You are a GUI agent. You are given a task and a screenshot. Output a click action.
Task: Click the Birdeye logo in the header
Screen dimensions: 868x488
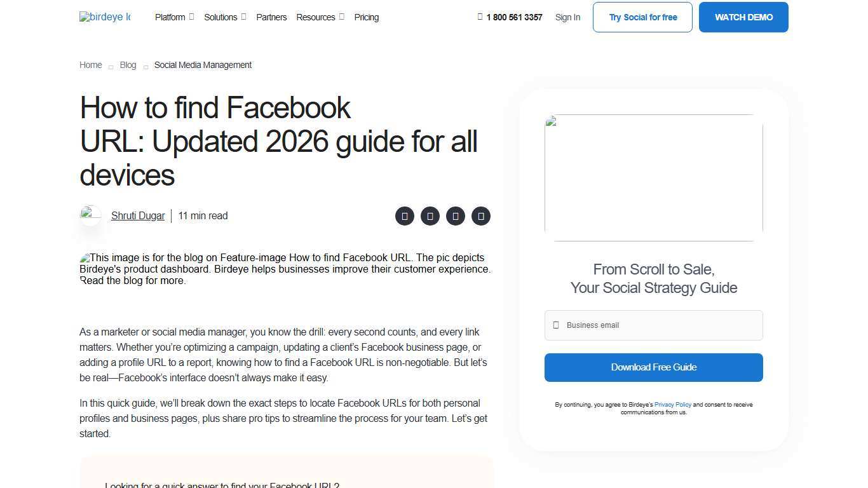pyautogui.click(x=104, y=17)
